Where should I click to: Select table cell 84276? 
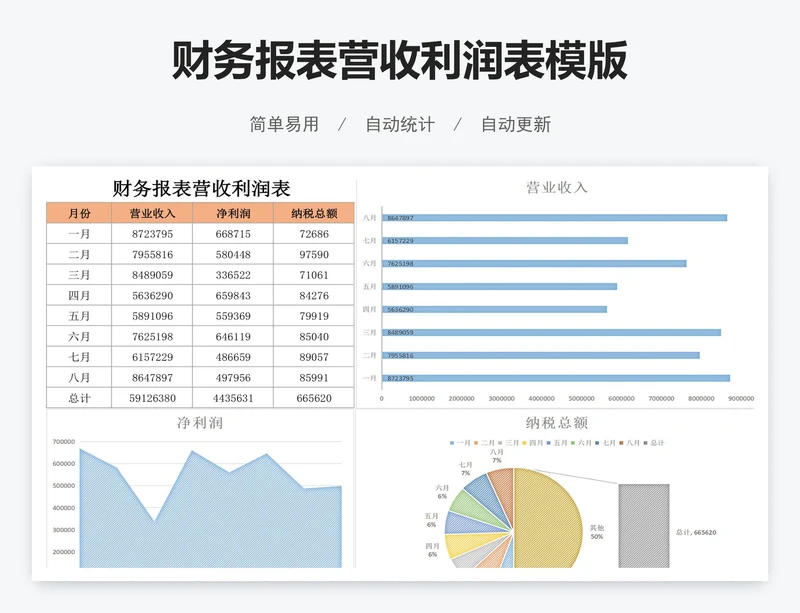coord(314,296)
